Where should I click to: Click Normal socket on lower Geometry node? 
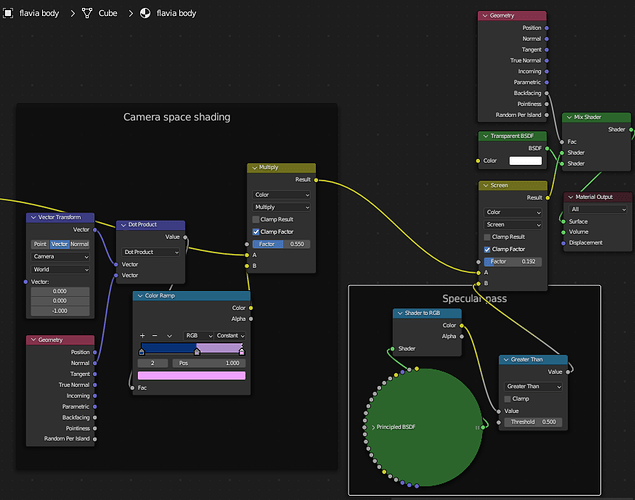click(95, 363)
